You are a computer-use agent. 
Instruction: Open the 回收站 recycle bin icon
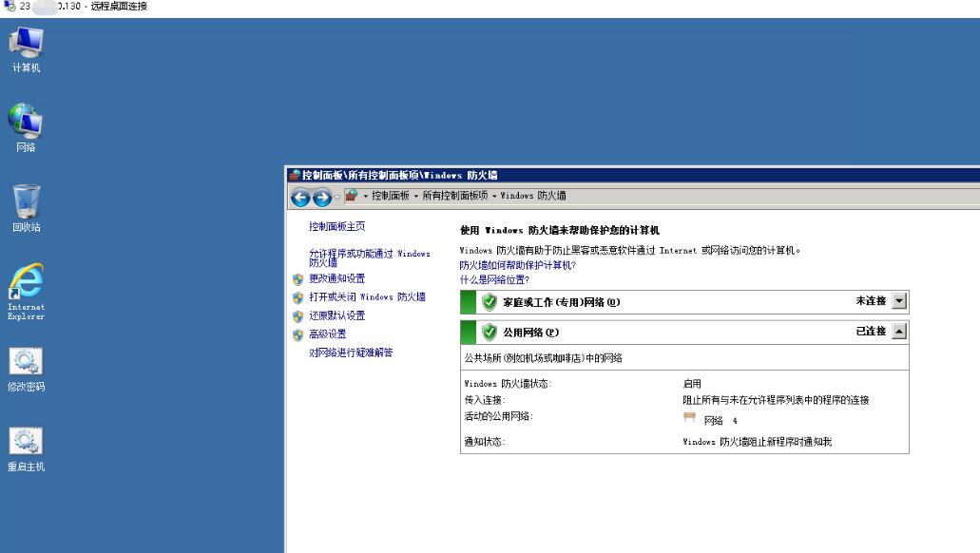pyautogui.click(x=26, y=208)
